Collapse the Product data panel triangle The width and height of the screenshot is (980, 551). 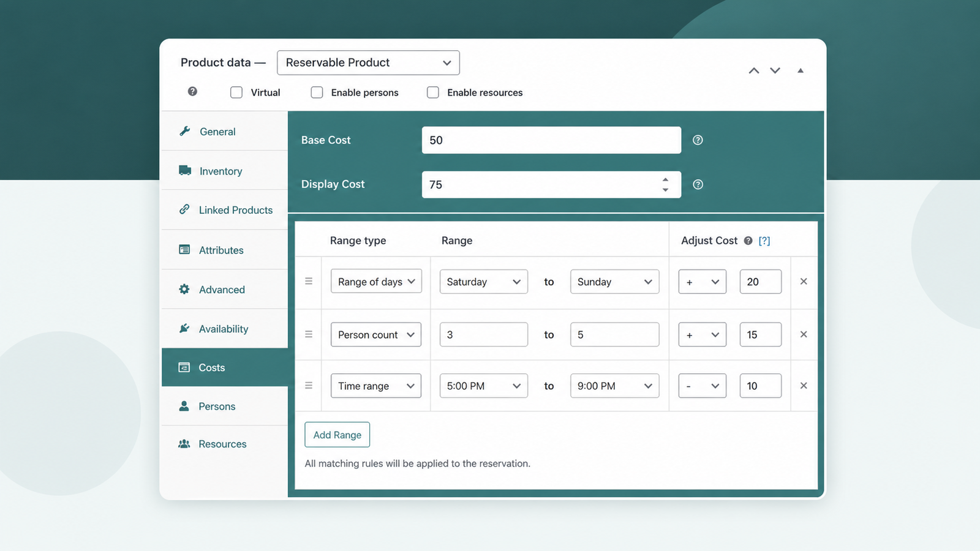pyautogui.click(x=801, y=70)
